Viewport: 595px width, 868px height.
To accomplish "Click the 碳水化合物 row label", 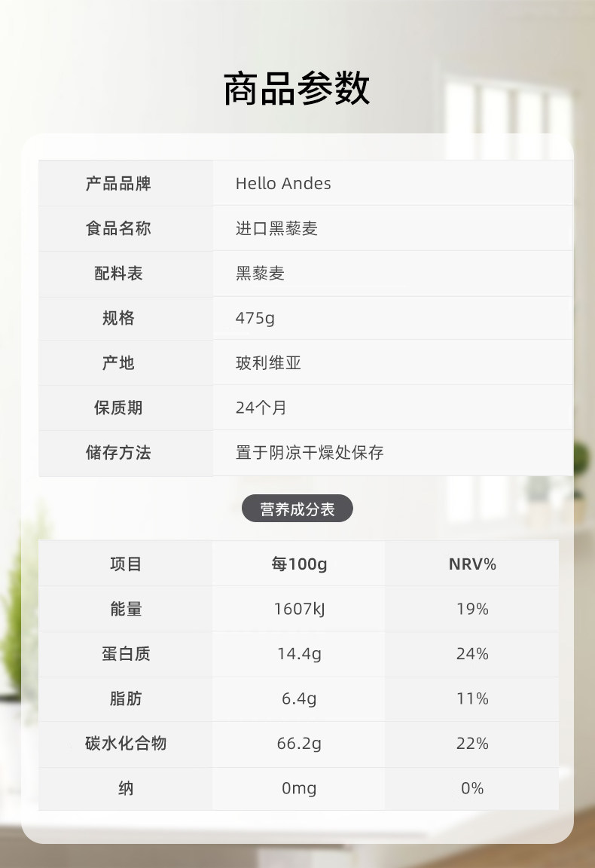I will [126, 744].
